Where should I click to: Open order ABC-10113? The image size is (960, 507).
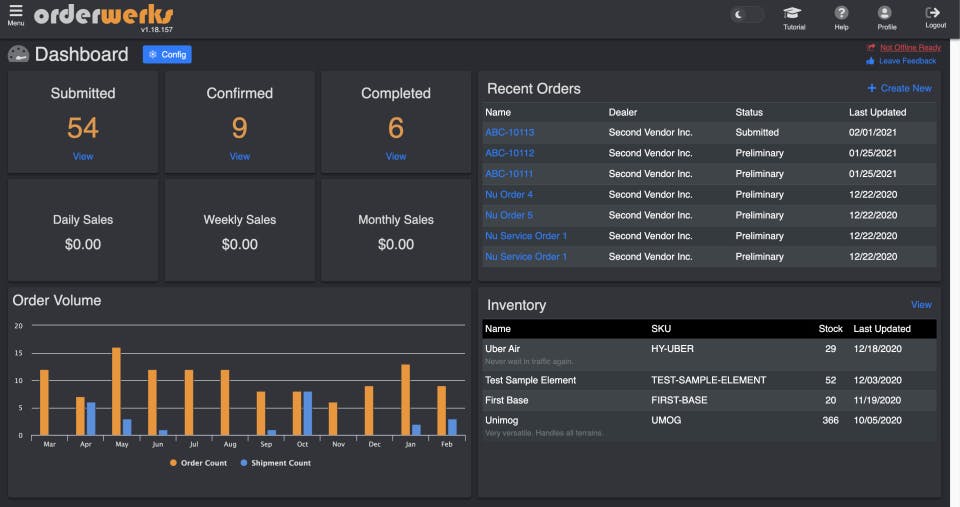[509, 132]
